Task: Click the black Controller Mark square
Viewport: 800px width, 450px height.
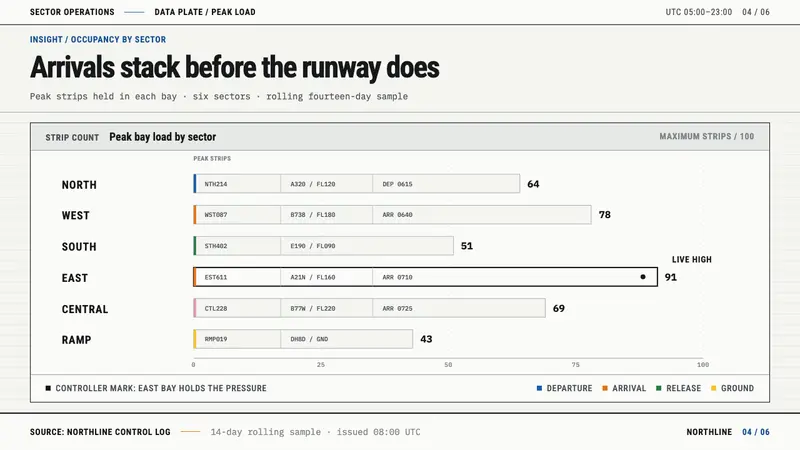Action: [x=48, y=388]
